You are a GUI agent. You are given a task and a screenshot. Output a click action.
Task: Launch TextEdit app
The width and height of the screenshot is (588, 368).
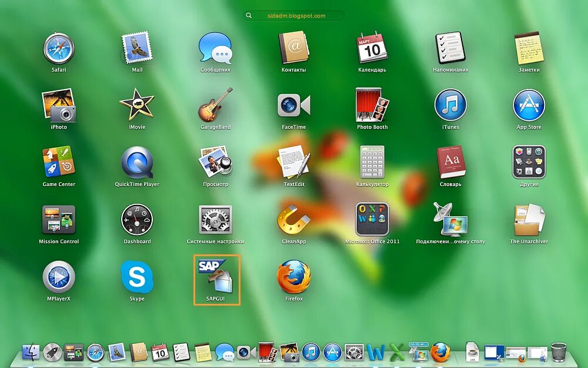tap(293, 163)
